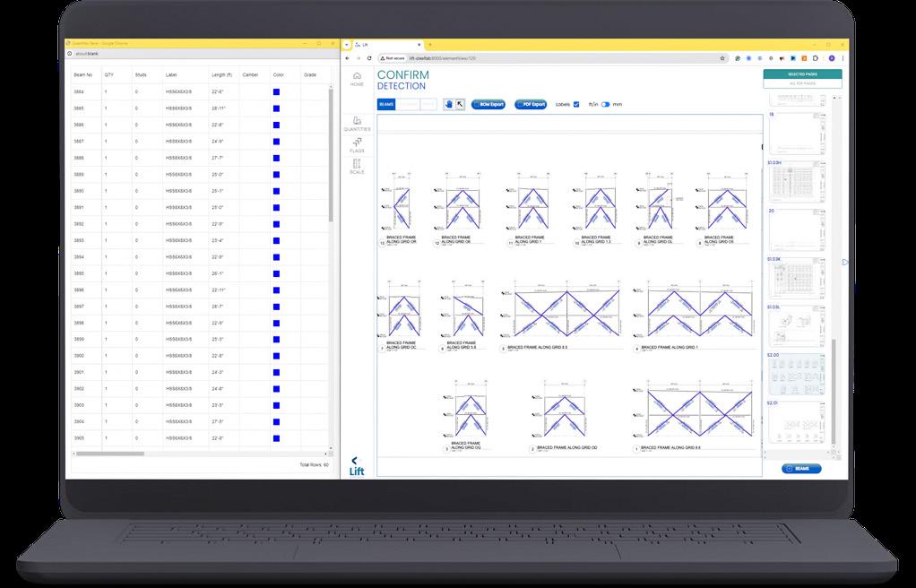Viewport: 916px width, 588px height.
Task: Click the PDF Export button
Action: click(x=531, y=104)
